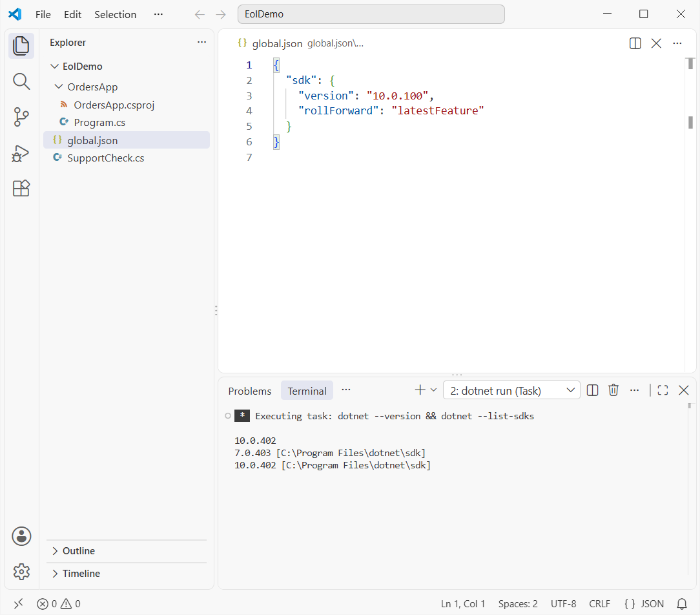This screenshot has width=700, height=615.
Task: Change indentation via Spaces: 2
Action: point(518,604)
